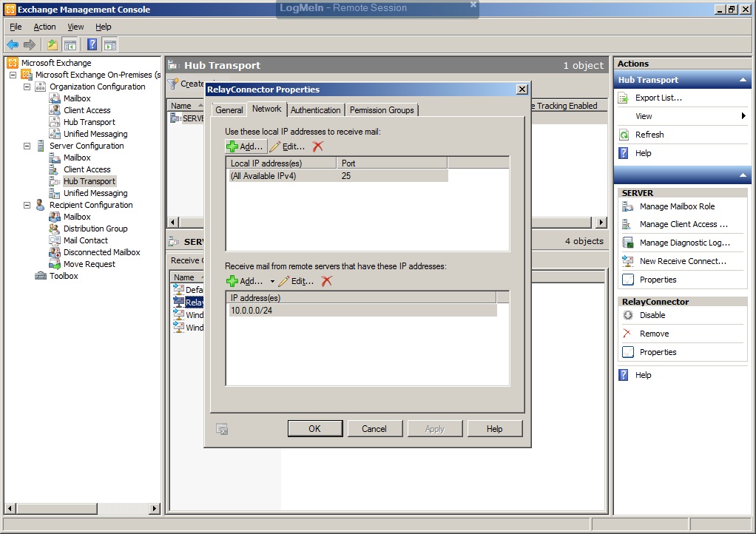Collapse the Hub Transport actions section

click(743, 80)
